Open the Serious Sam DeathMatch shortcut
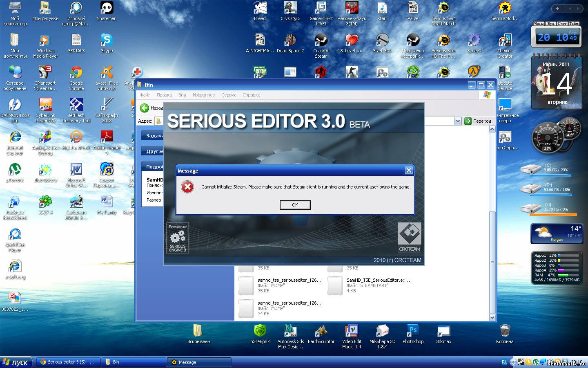Image resolution: width=588 pixels, height=368 pixels. (443, 14)
